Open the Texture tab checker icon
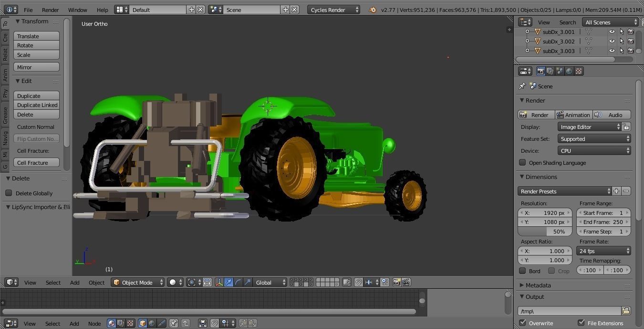The image size is (644, 329). (579, 71)
